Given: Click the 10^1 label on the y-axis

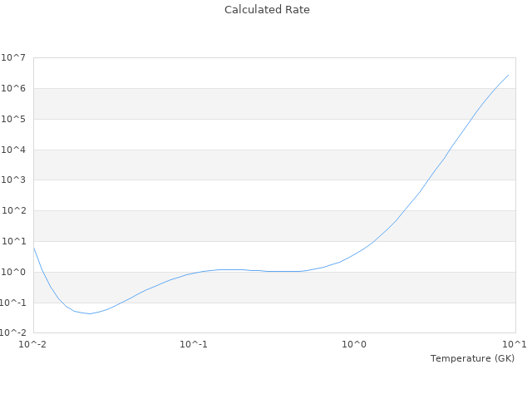Looking at the screenshot, I should pos(14,242).
